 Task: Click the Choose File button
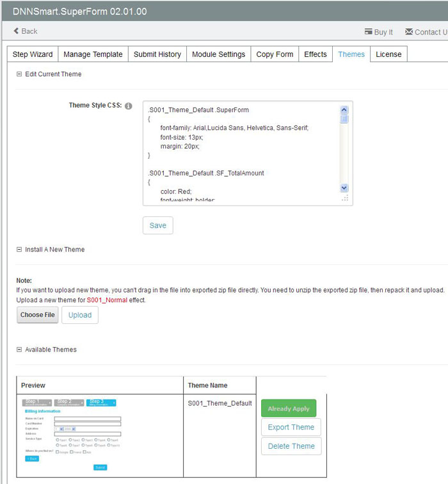[x=38, y=315]
